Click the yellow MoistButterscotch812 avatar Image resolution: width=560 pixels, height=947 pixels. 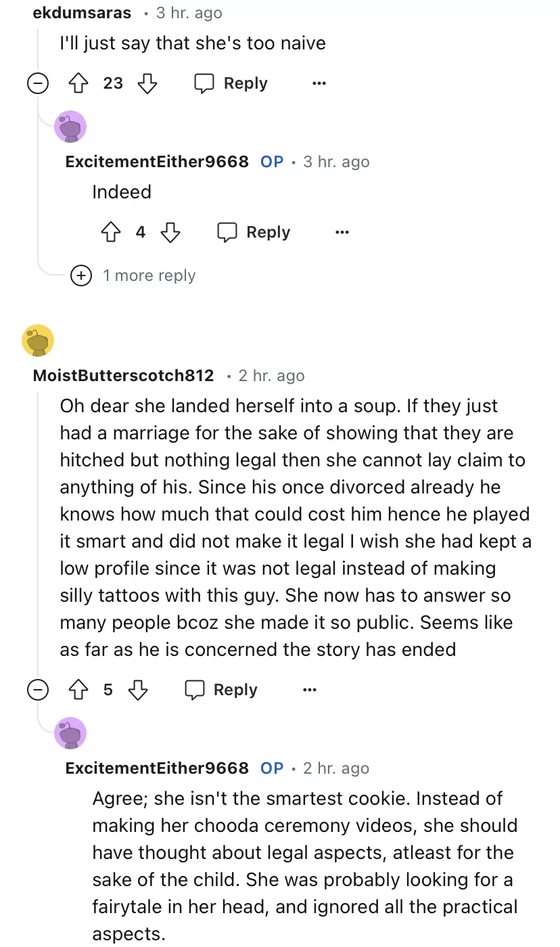click(38, 340)
